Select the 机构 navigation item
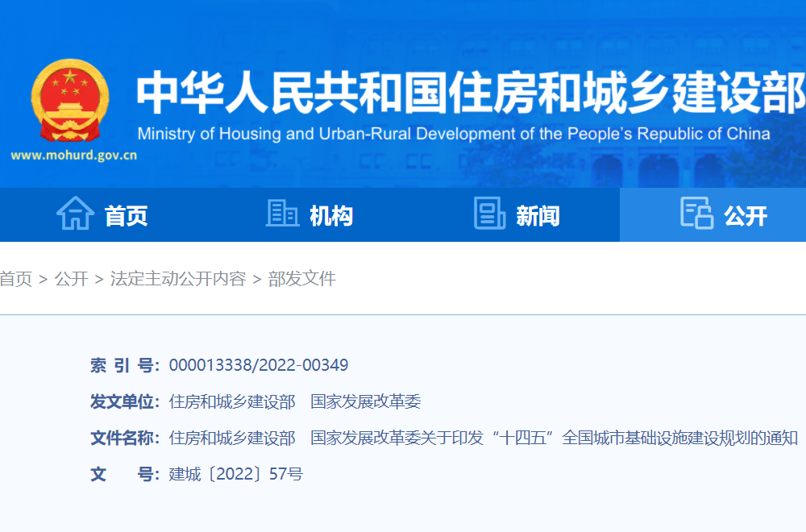806x532 pixels. point(330,215)
